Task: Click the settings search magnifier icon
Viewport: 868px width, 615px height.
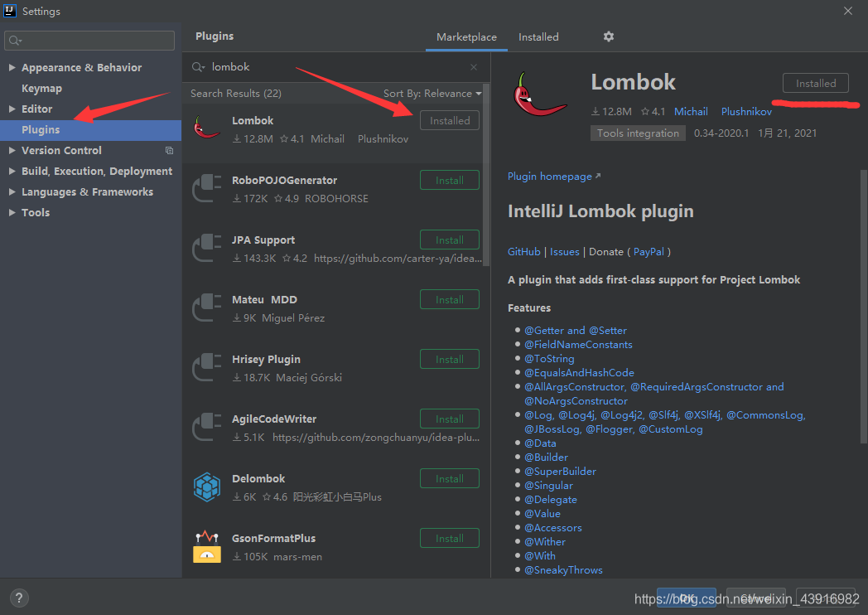Action: (x=15, y=41)
